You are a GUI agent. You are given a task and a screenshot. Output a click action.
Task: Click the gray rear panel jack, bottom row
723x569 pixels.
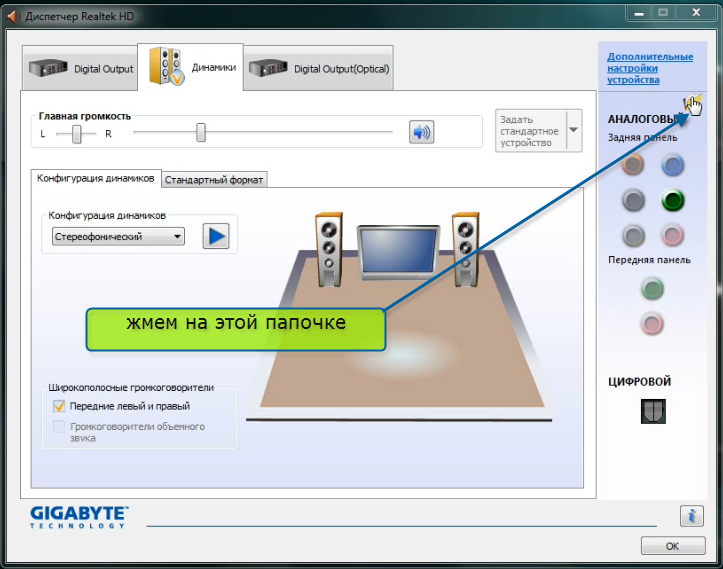point(633,235)
